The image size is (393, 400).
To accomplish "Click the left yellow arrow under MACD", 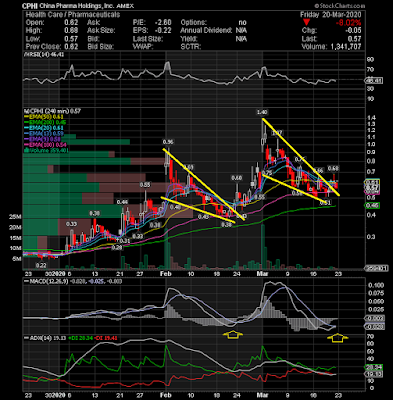I will 233,334.
